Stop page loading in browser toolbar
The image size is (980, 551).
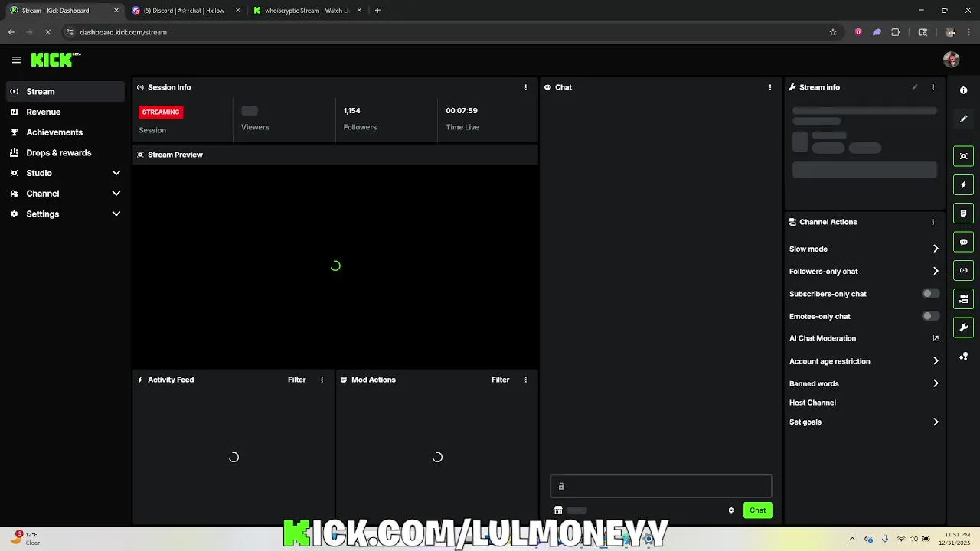47,32
